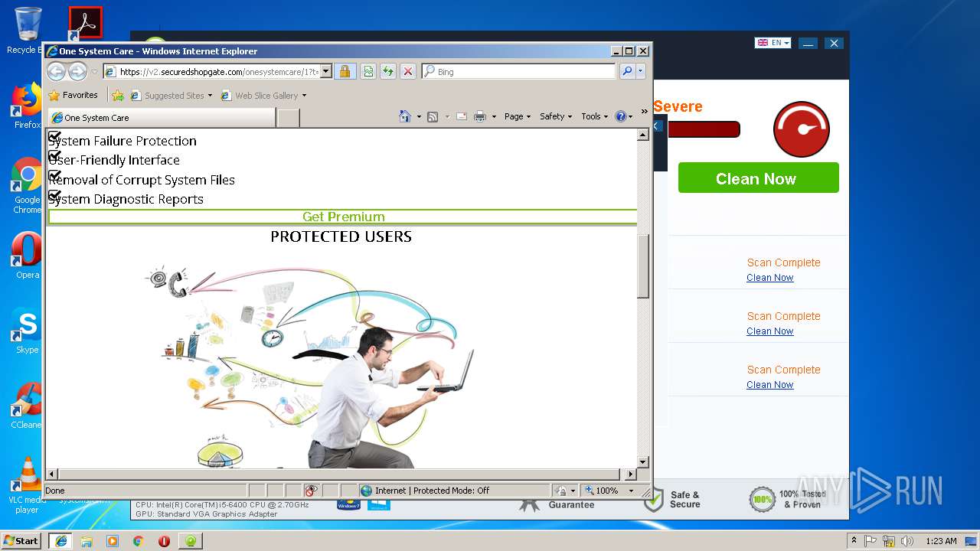Select the One System Care tab
The width and height of the screenshot is (980, 551).
point(162,118)
